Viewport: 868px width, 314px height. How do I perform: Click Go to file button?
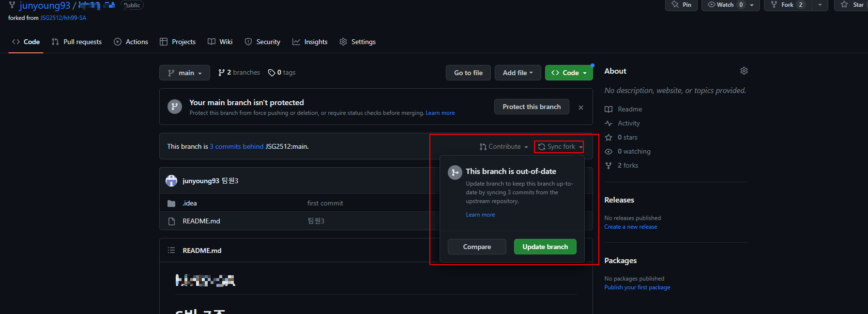[x=468, y=73]
